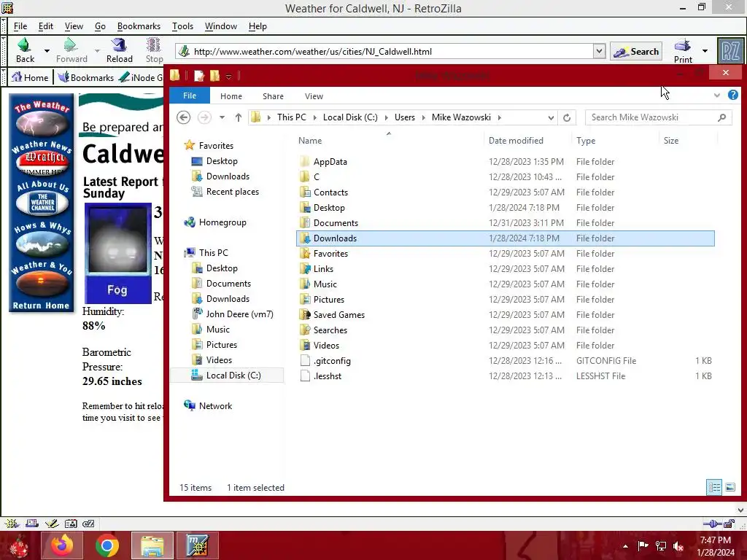Click the Explorer Back arrow
This screenshot has width=747, height=560.
pos(183,117)
